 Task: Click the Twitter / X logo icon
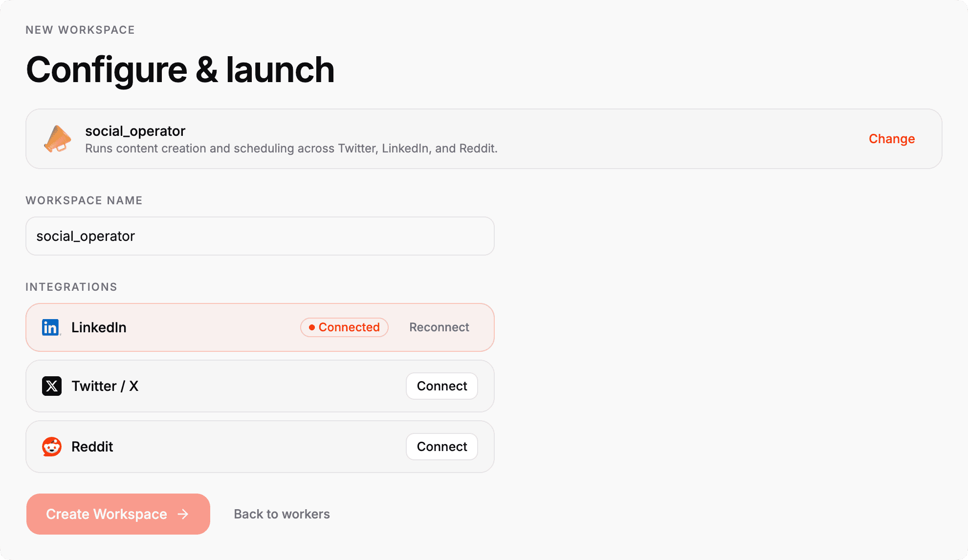(51, 386)
